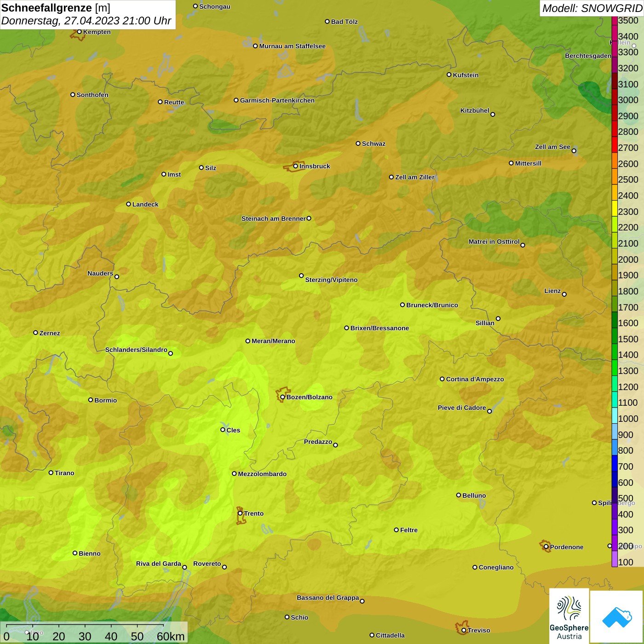
Task: Click the 'Steinach am Brenner' label
Action: [273, 218]
